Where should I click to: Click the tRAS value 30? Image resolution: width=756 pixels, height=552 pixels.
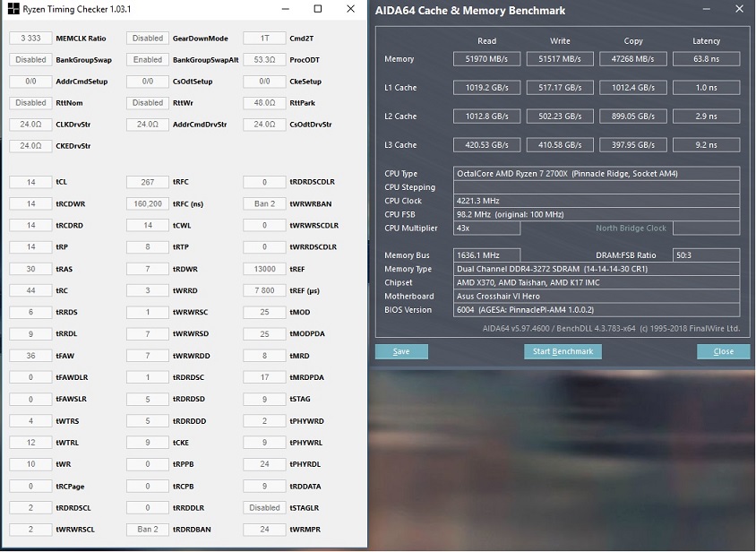coord(30,269)
